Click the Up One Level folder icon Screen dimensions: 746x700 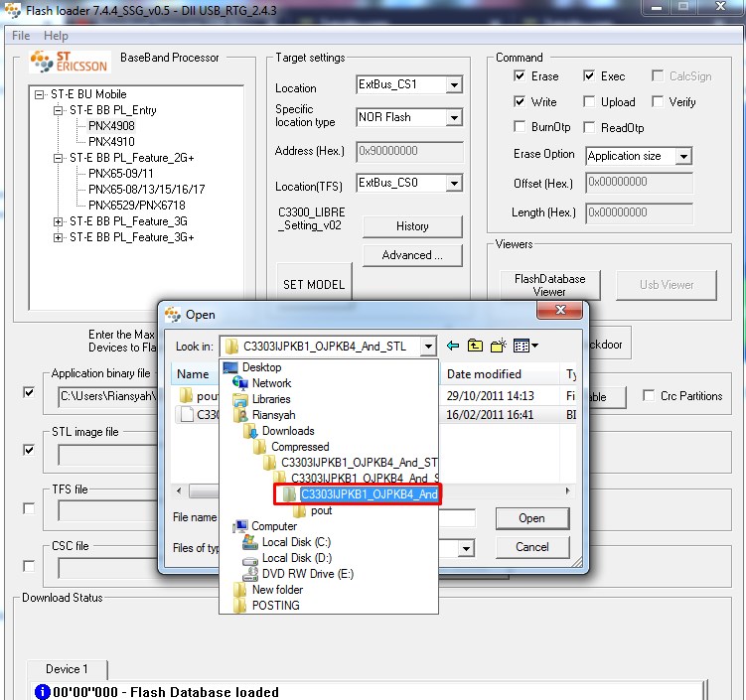pos(475,346)
